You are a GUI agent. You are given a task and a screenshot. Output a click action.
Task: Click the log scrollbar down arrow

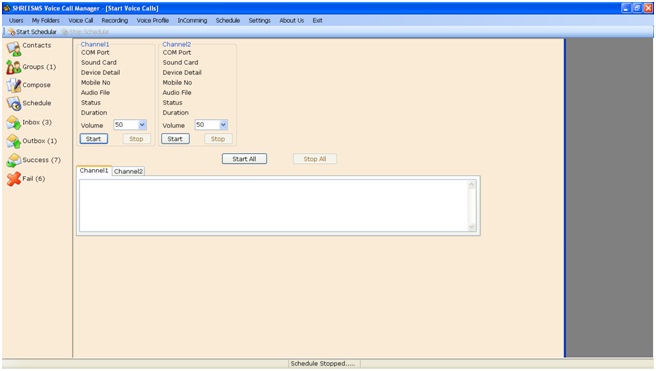[472, 227]
